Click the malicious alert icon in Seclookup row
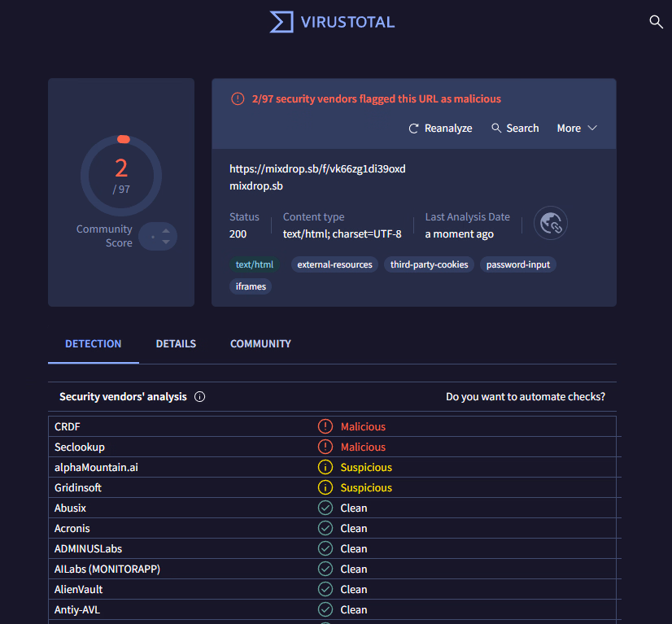672x624 pixels. [325, 447]
